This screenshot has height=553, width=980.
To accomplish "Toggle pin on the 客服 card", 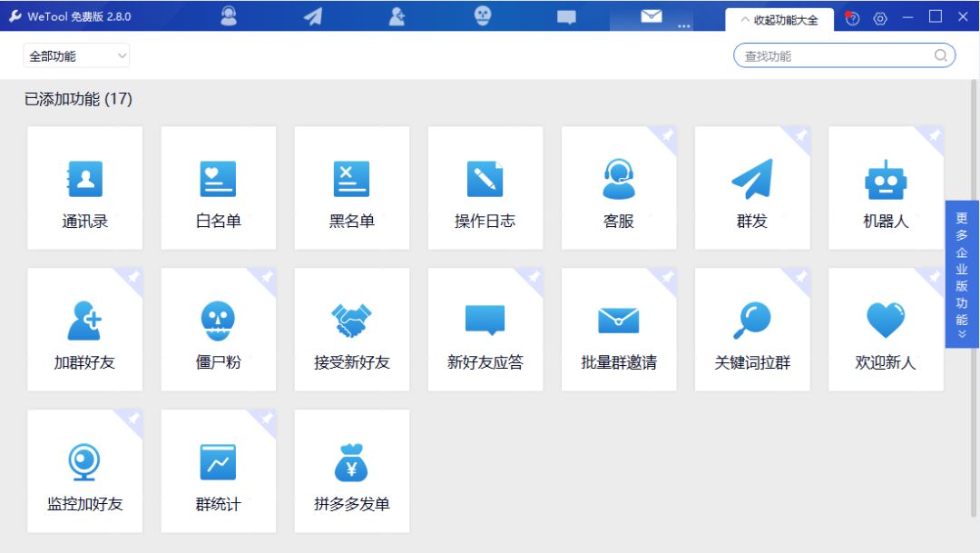I will (x=667, y=135).
